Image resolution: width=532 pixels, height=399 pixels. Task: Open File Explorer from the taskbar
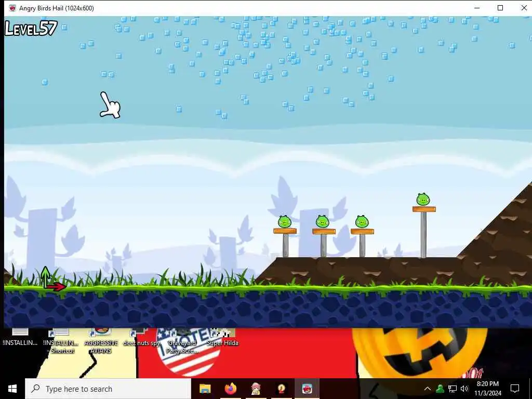coord(205,389)
